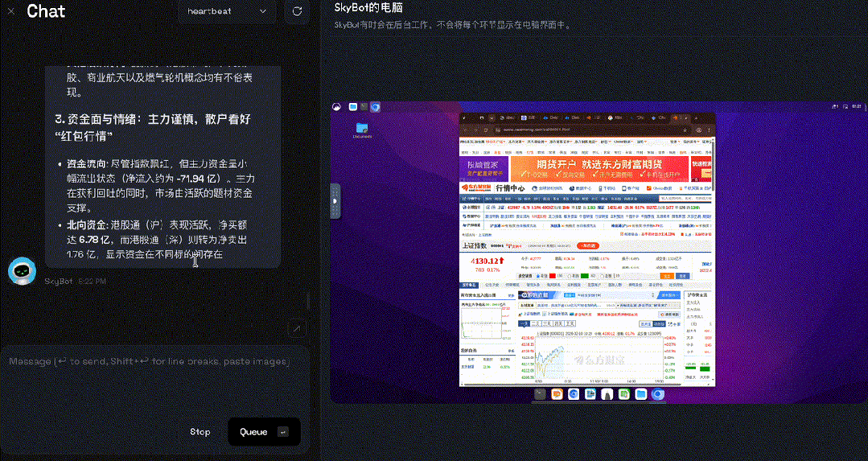Screen dimensions: 868x461
Task: Click the clock in the remote desktop top bar
Action: pos(857,106)
